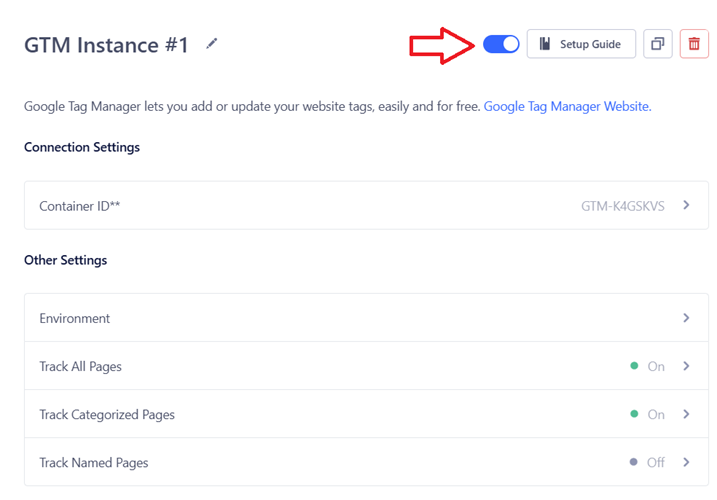Click the Track Categorized Pages label
The width and height of the screenshot is (717, 500).
pos(107,414)
